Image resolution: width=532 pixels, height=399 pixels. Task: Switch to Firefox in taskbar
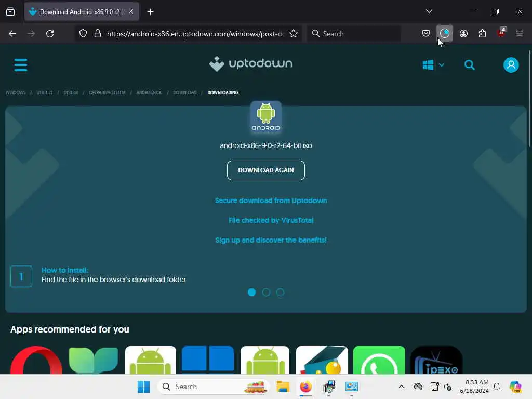tap(305, 387)
